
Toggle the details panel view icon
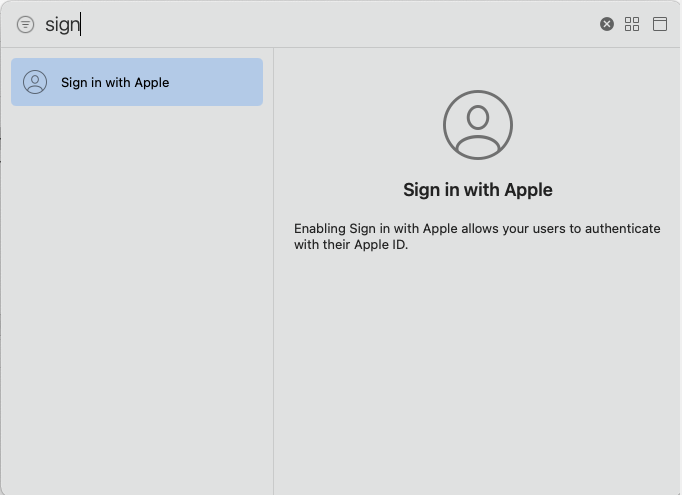click(x=659, y=24)
